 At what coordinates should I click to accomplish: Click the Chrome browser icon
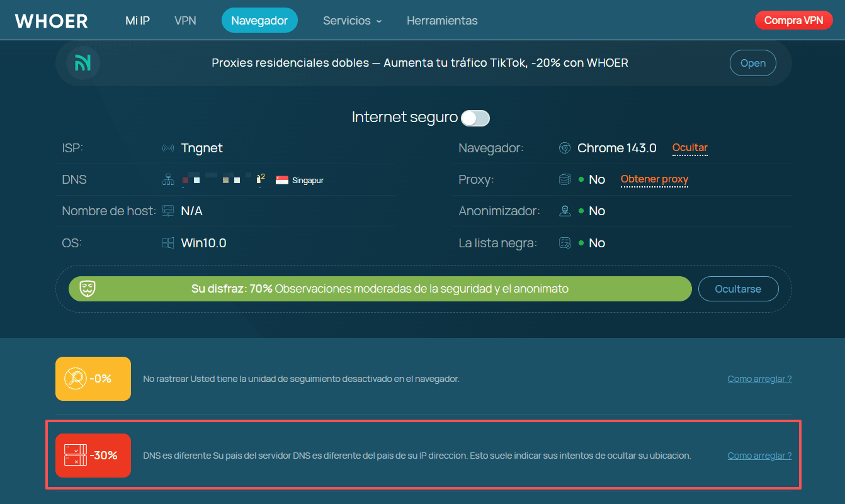click(x=565, y=148)
